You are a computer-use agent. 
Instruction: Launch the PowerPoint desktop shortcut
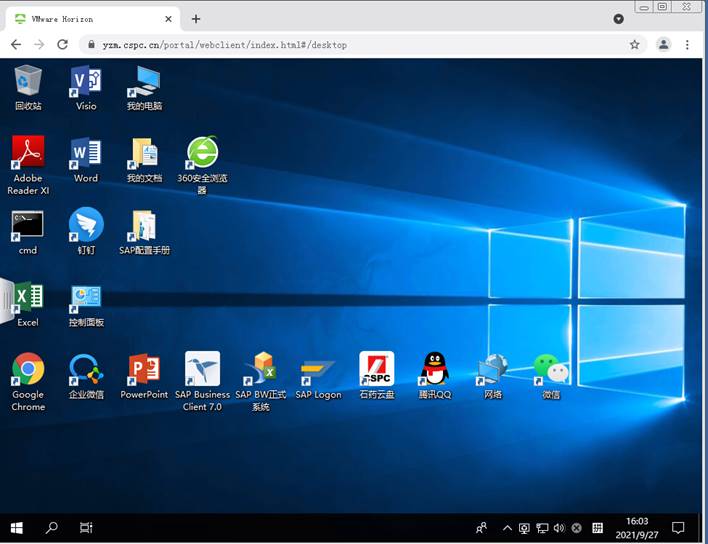click(144, 376)
